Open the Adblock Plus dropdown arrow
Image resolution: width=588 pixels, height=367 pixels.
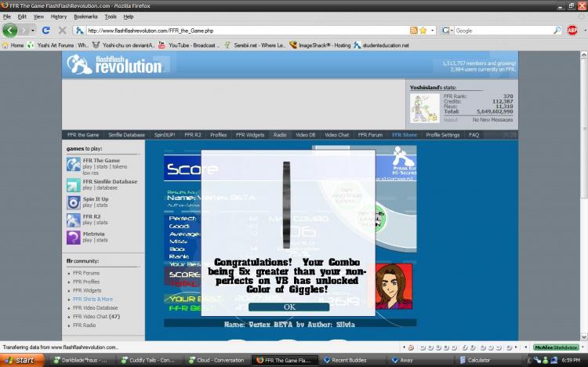tap(585, 31)
